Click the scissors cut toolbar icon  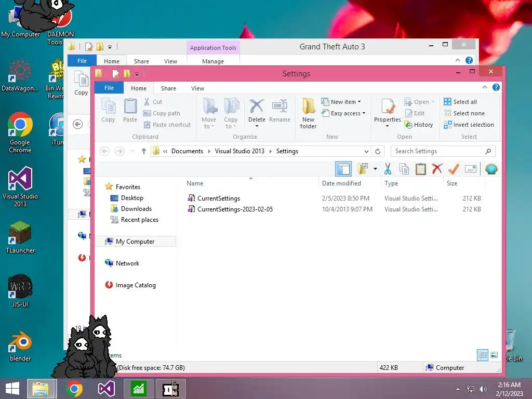tap(388, 169)
